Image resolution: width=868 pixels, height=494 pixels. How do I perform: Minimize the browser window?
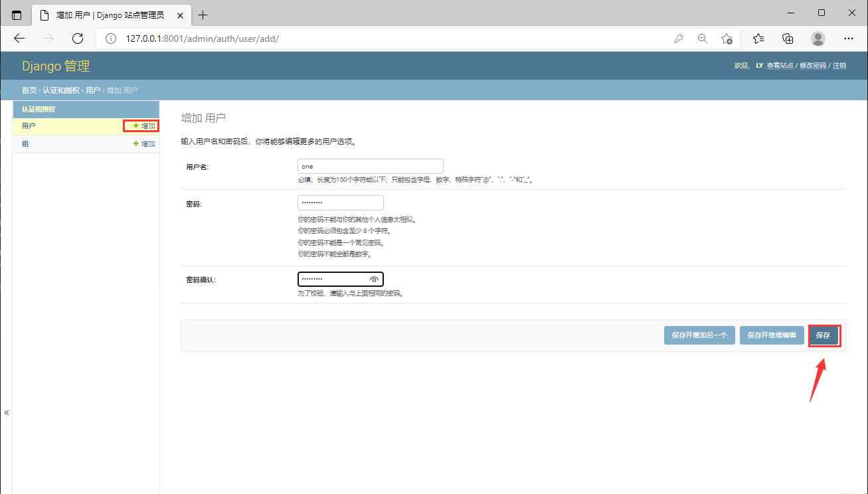click(790, 13)
